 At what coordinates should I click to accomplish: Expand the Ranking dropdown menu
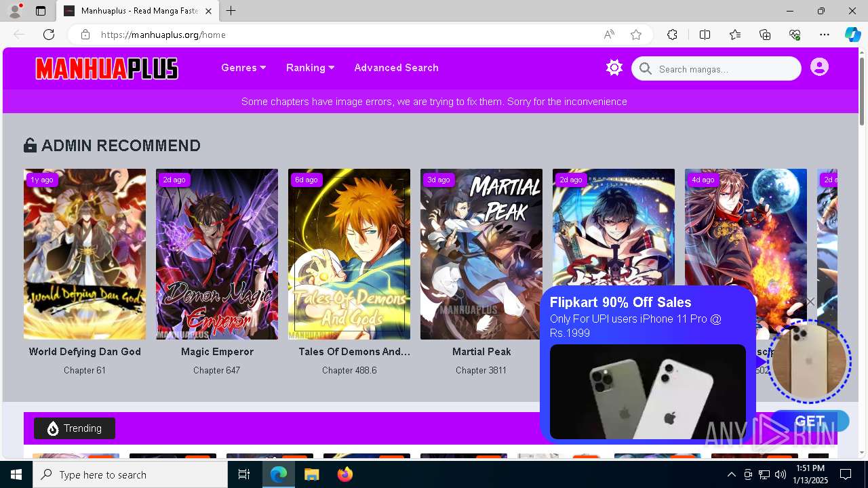pos(310,68)
